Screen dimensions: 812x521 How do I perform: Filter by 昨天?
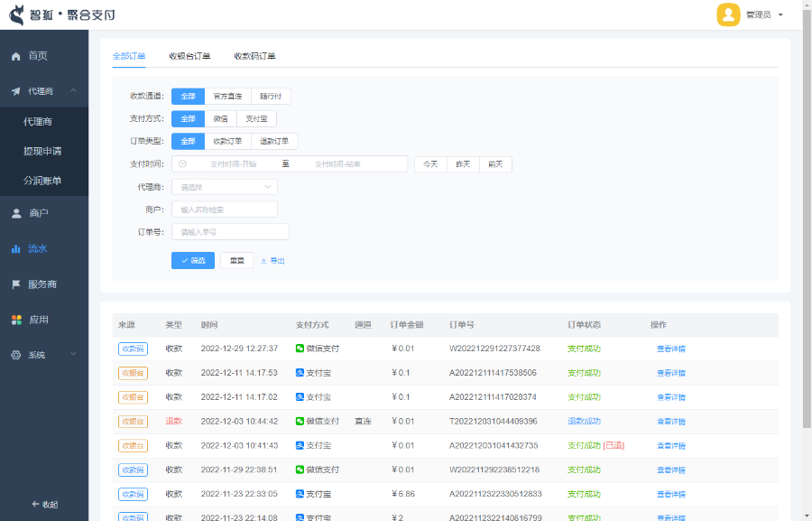pos(463,164)
